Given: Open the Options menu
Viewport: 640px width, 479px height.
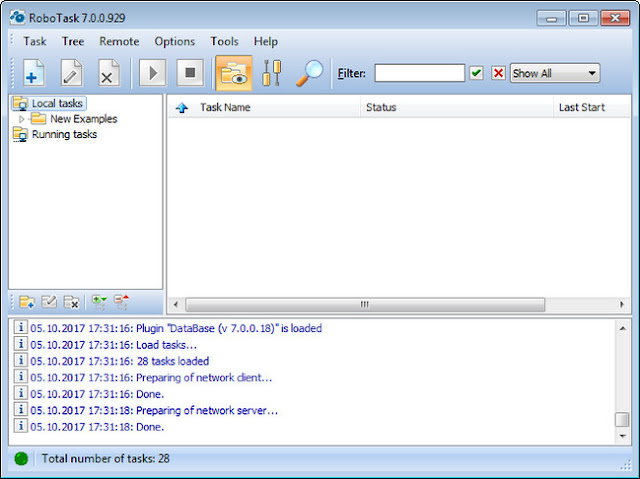Looking at the screenshot, I should click(175, 42).
